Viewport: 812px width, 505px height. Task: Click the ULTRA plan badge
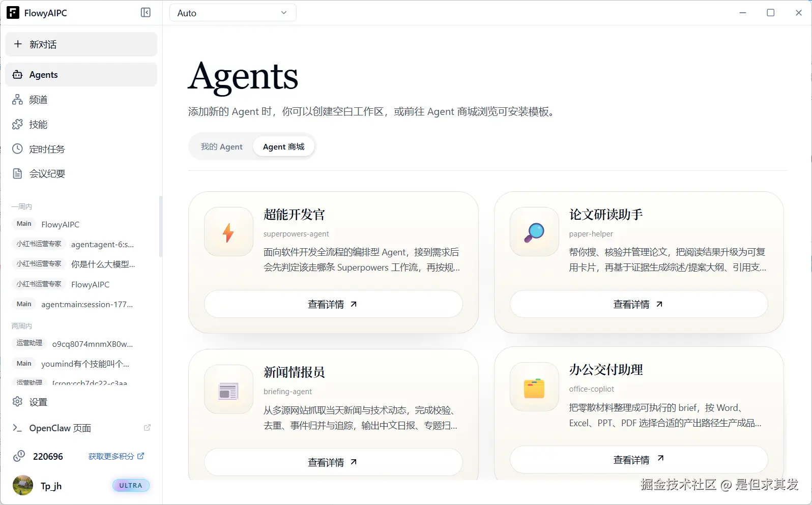pos(131,485)
